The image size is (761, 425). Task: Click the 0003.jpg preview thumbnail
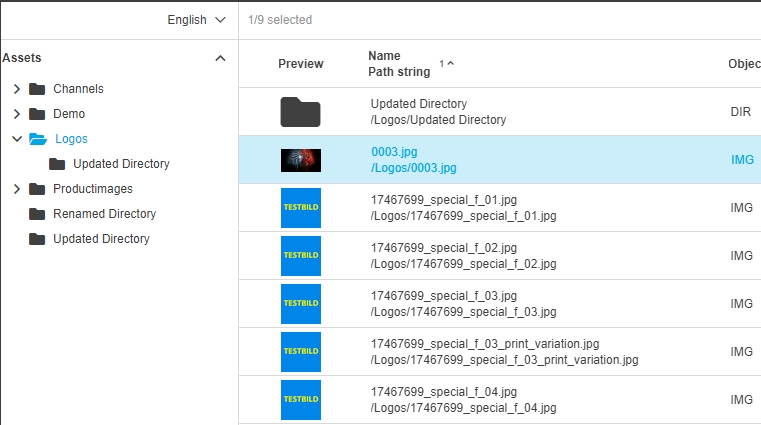300,159
